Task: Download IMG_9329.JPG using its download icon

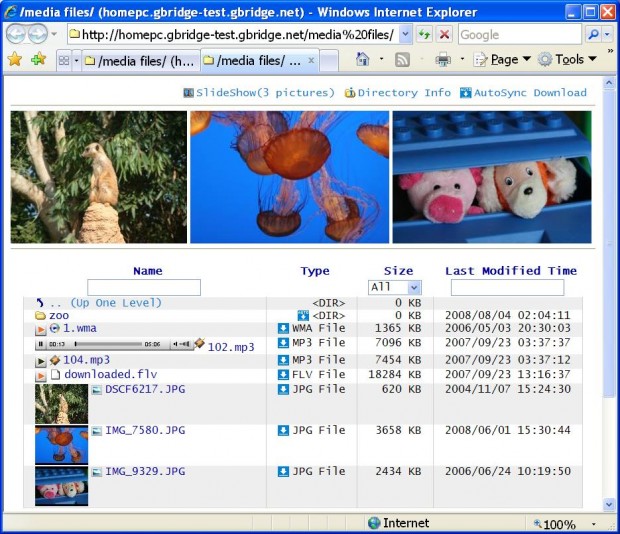Action: pyautogui.click(x=283, y=472)
